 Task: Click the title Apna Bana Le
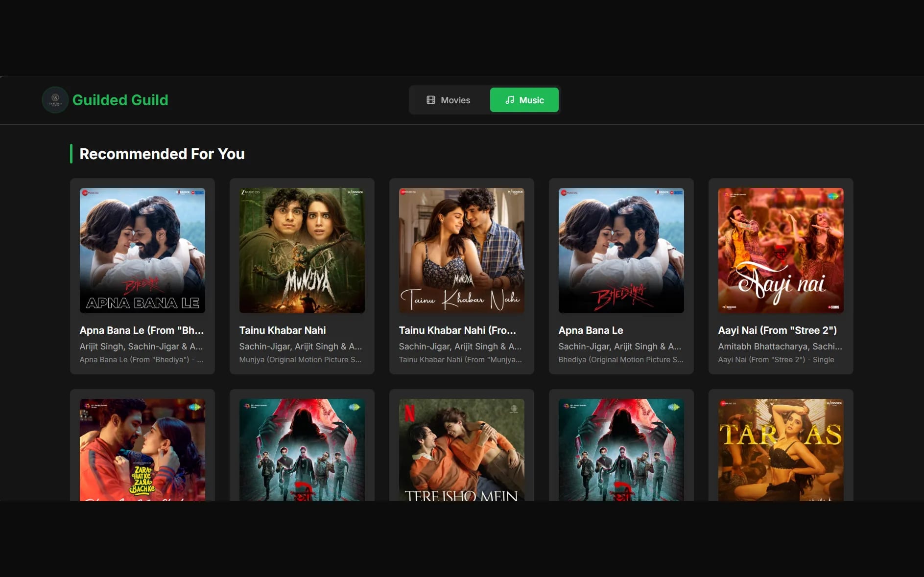591,330
